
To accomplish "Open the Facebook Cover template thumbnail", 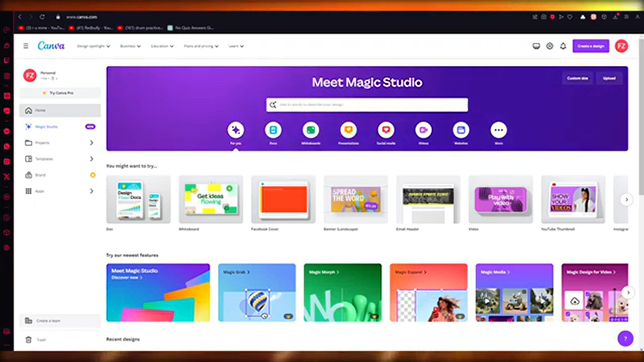I will click(283, 199).
